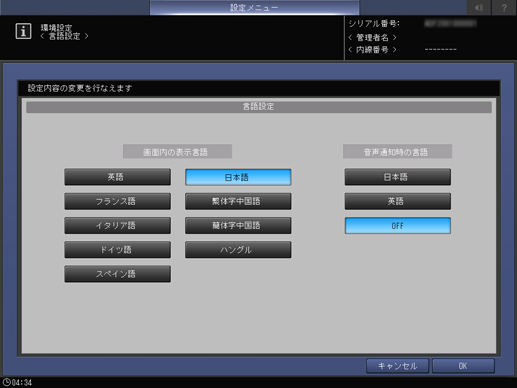Click the シリアル番号 label
517x388 pixels.
[x=374, y=24]
